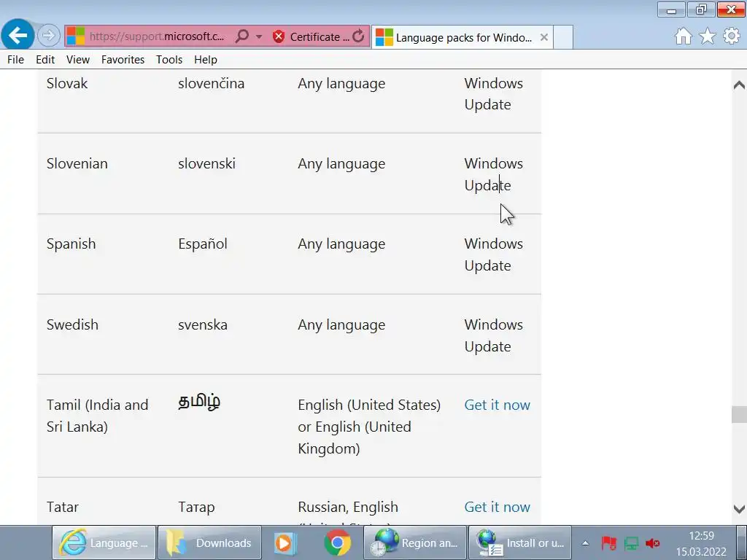Click the Forward navigation arrow
This screenshot has width=747, height=560.
pyautogui.click(x=48, y=35)
